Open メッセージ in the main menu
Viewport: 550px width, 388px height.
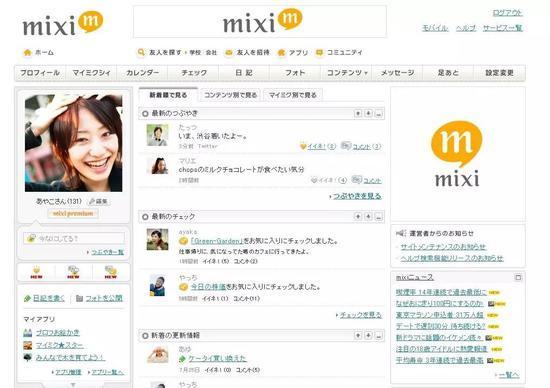pos(397,73)
